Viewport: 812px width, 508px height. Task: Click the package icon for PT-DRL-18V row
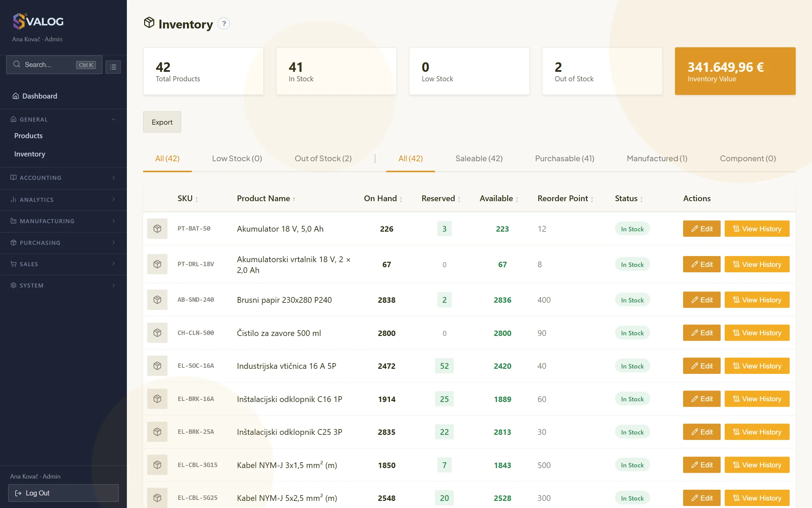click(157, 264)
